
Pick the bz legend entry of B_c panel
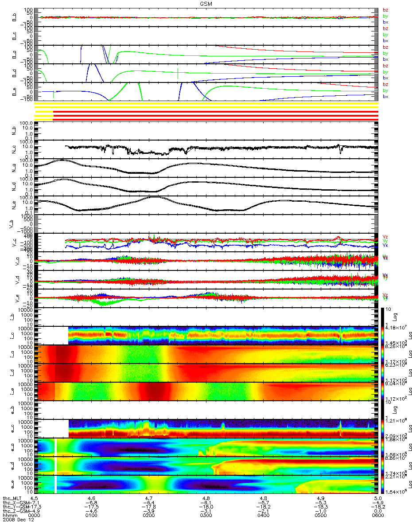pos(385,28)
